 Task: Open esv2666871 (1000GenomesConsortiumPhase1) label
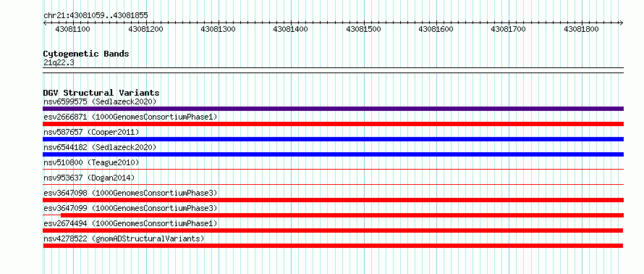tap(130, 117)
